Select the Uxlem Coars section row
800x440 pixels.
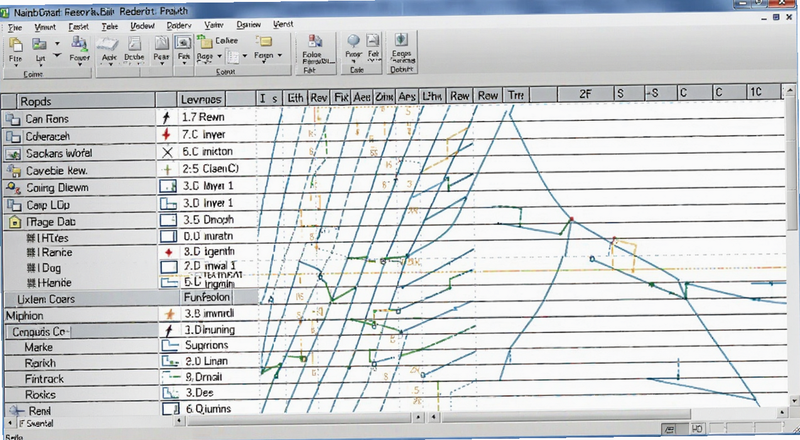pyautogui.click(x=92, y=299)
